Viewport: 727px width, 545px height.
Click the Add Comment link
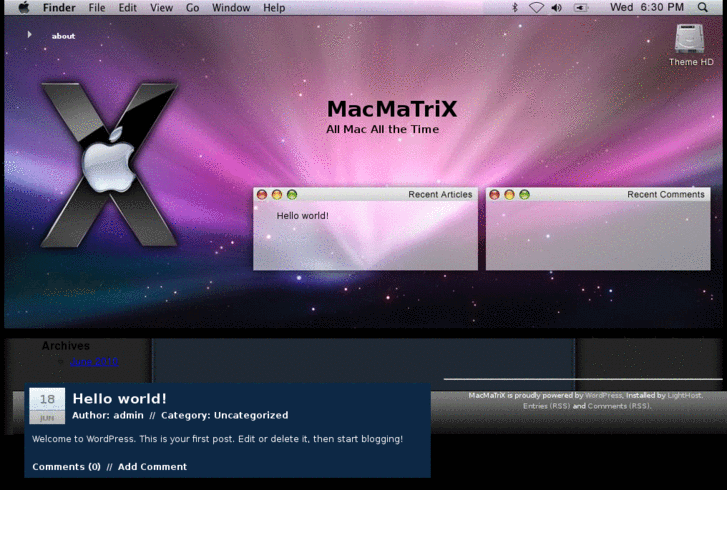click(152, 466)
